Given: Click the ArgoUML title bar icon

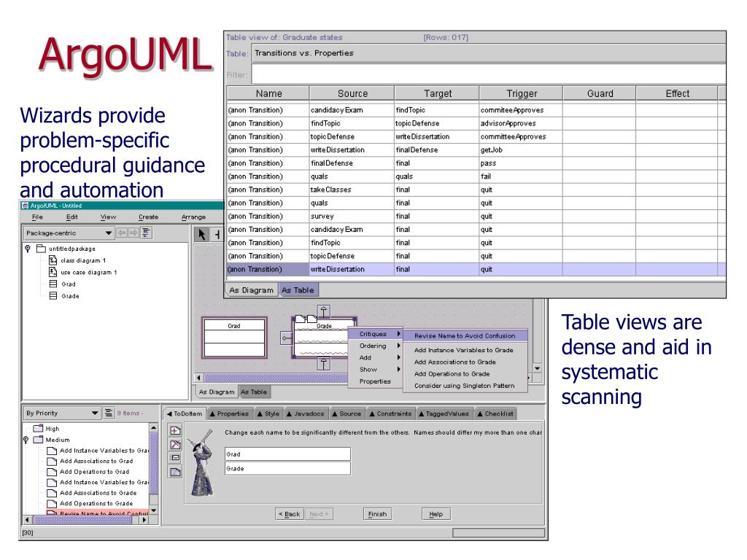Looking at the screenshot, I should pos(25,206).
